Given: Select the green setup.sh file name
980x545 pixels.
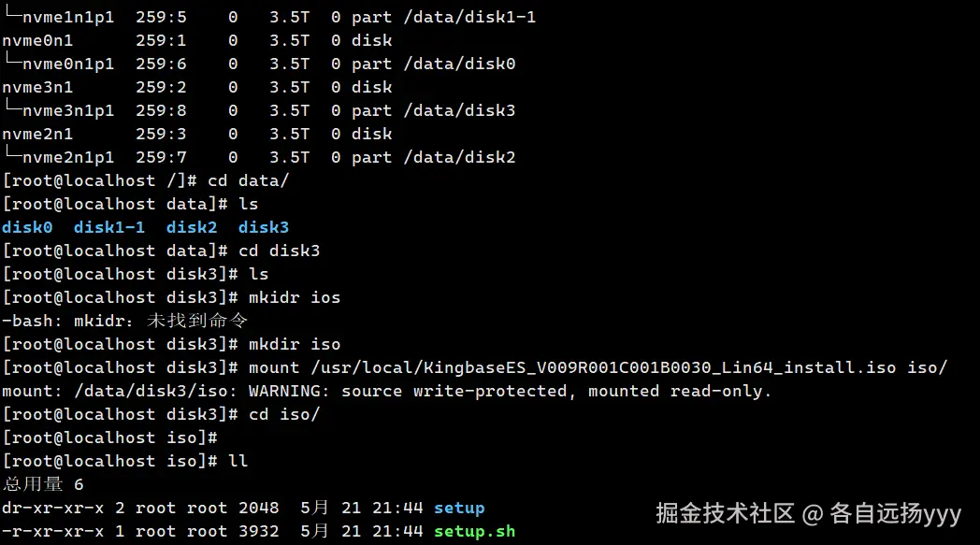Looking at the screenshot, I should click(x=474, y=531).
